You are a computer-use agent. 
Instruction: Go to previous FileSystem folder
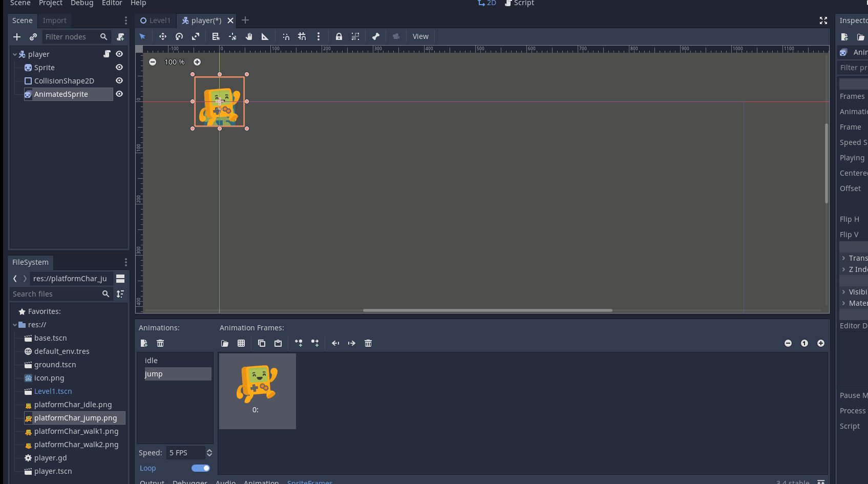15,279
